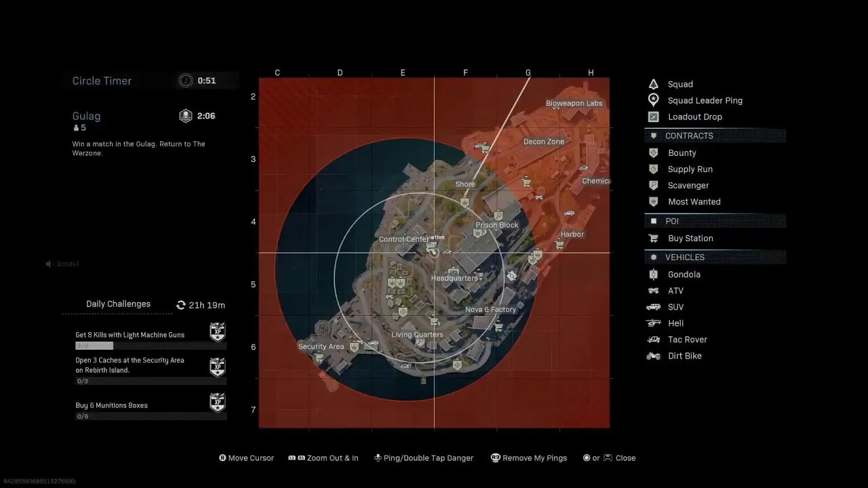Click the 21h 19m challenge reset time
This screenshot has width=868, height=488.
coord(207,305)
